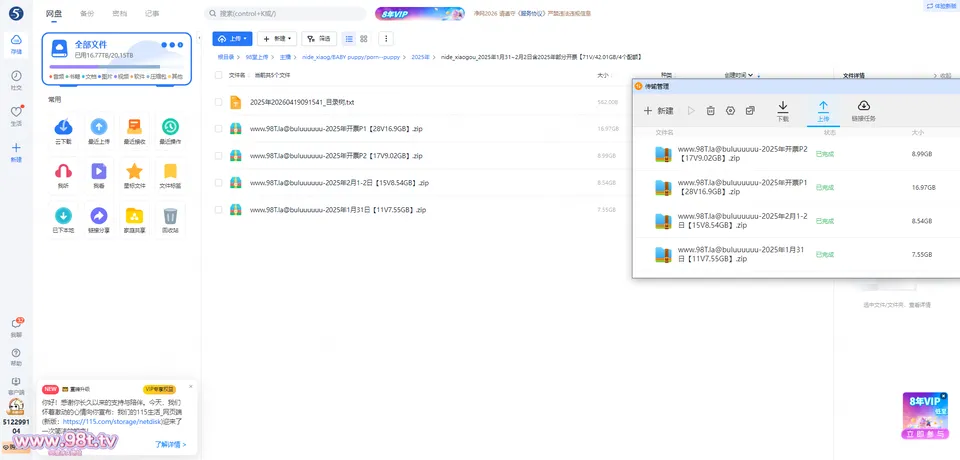Tick checkbox for 2025年1月31日 zip file
This screenshot has height=460, width=960.
coord(219,209)
